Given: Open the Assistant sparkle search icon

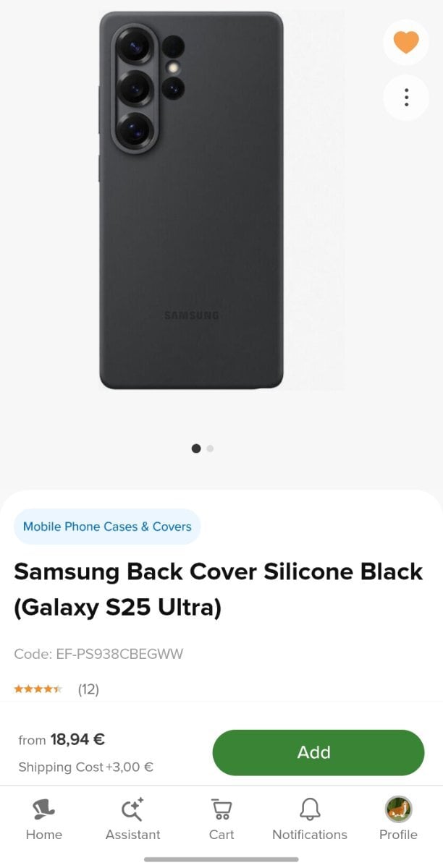Looking at the screenshot, I should (132, 808).
